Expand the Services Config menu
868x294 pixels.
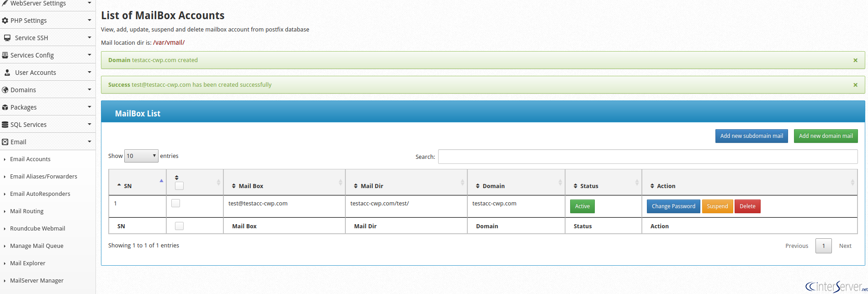[x=48, y=55]
